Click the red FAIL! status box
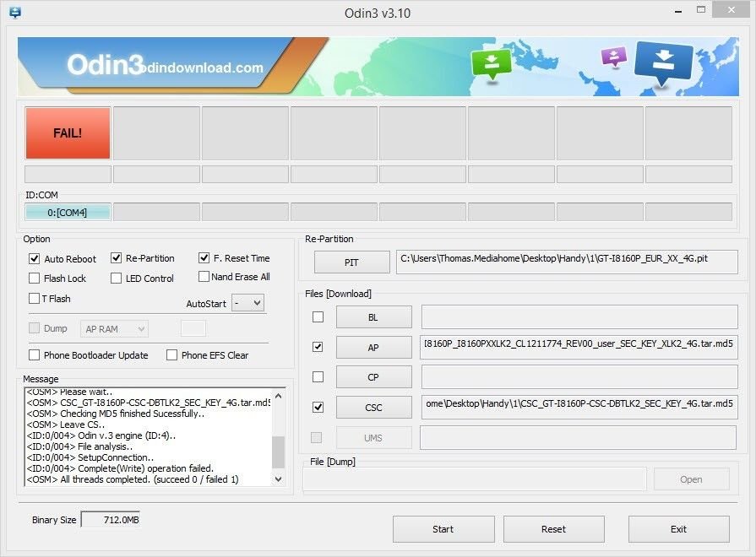This screenshot has height=557, width=756. (x=68, y=133)
